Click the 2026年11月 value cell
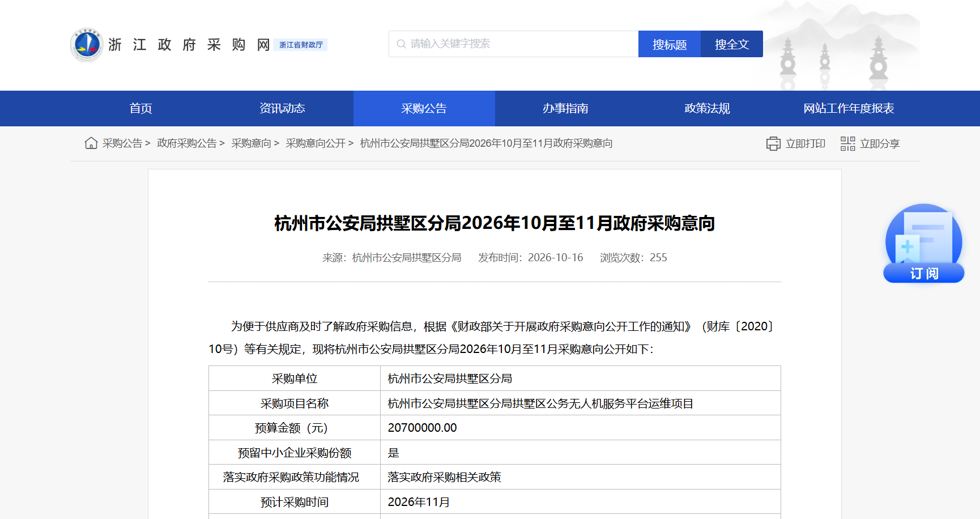 (581, 502)
